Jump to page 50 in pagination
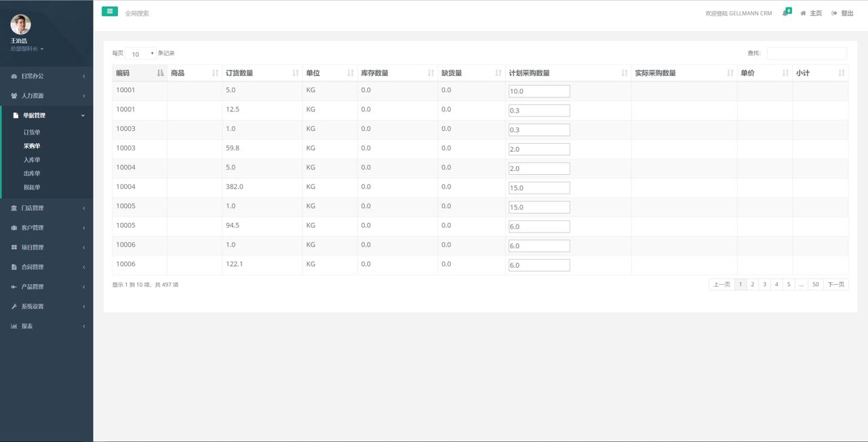868x442 pixels. [815, 285]
